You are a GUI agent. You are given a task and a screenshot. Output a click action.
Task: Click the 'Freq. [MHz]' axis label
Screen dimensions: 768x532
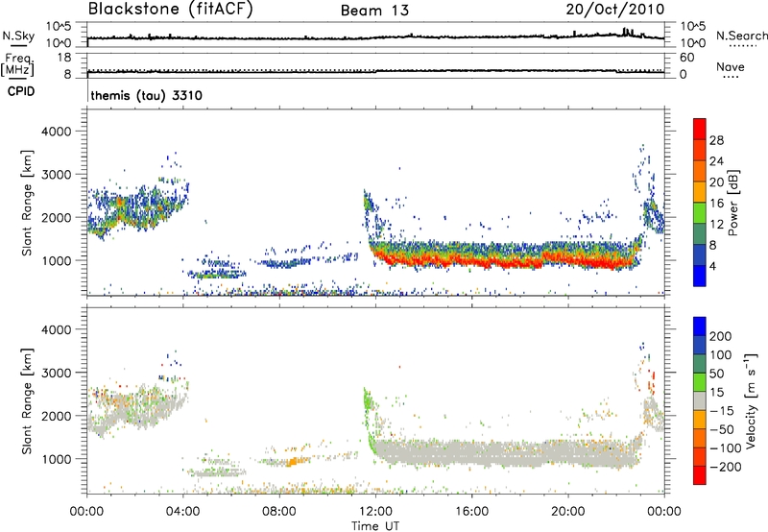(x=17, y=65)
